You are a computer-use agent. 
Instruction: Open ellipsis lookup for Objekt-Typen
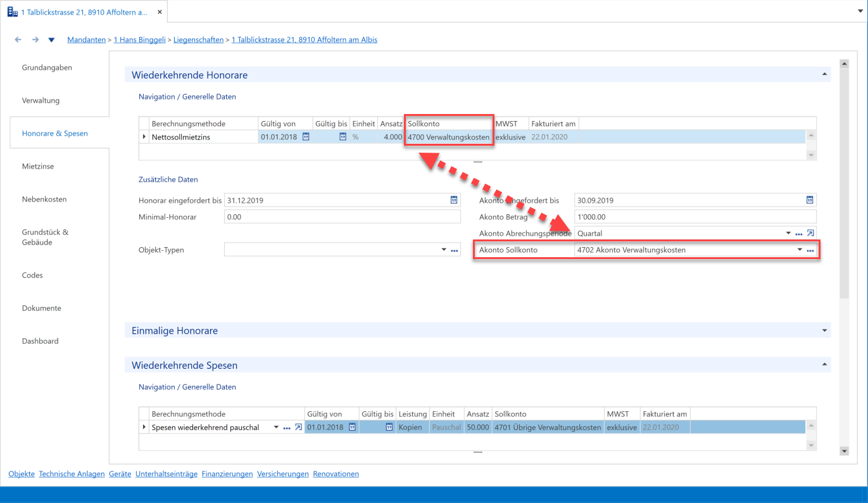coord(454,250)
